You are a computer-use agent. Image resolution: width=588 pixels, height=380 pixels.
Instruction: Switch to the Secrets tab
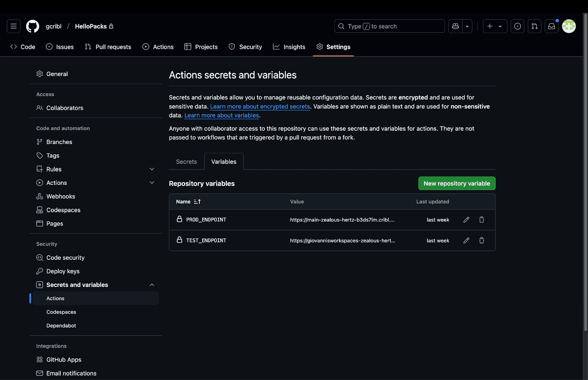pos(186,162)
